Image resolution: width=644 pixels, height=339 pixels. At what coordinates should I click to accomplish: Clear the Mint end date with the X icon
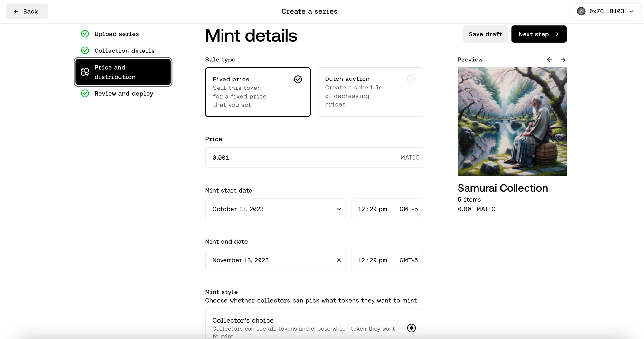point(339,260)
